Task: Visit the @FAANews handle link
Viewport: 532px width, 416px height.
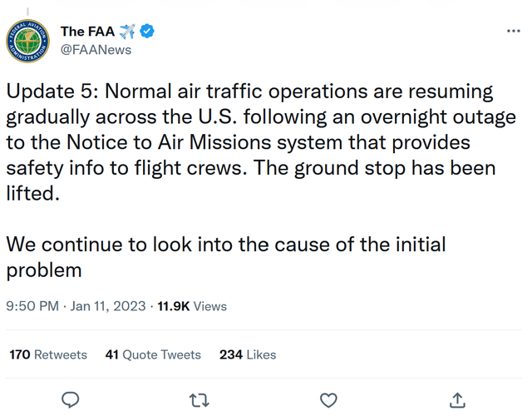Action: click(96, 49)
